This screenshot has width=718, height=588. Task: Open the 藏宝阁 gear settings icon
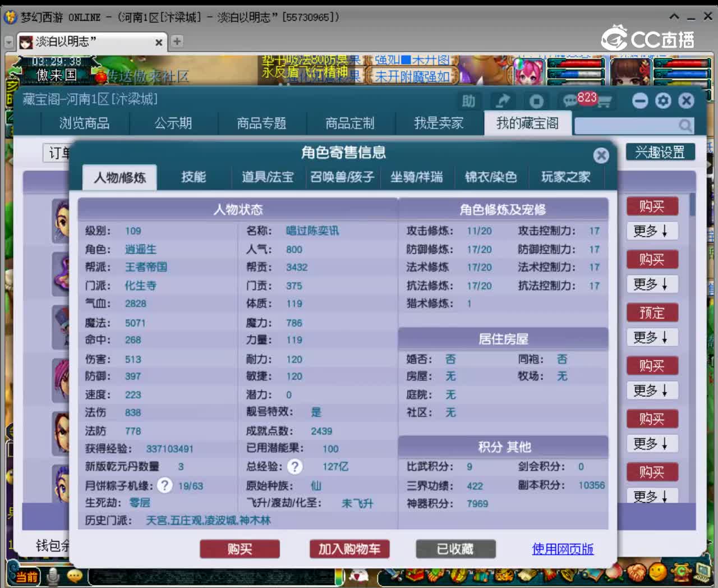[x=663, y=100]
